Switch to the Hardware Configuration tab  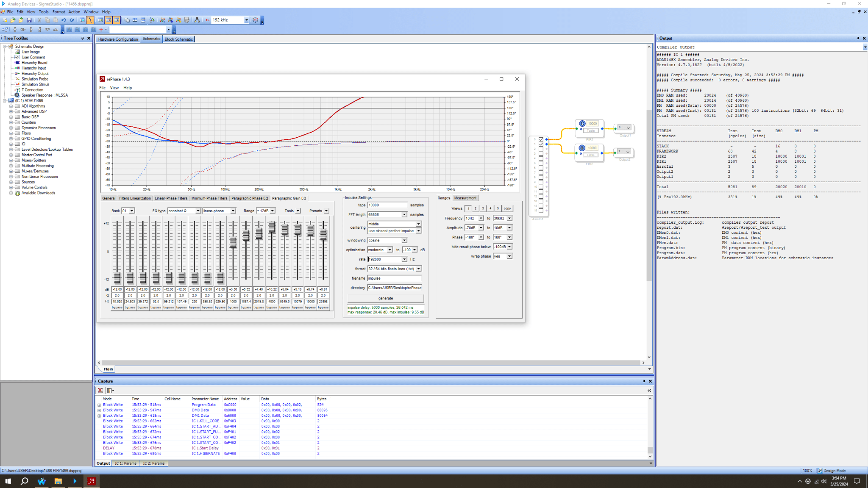coord(118,39)
